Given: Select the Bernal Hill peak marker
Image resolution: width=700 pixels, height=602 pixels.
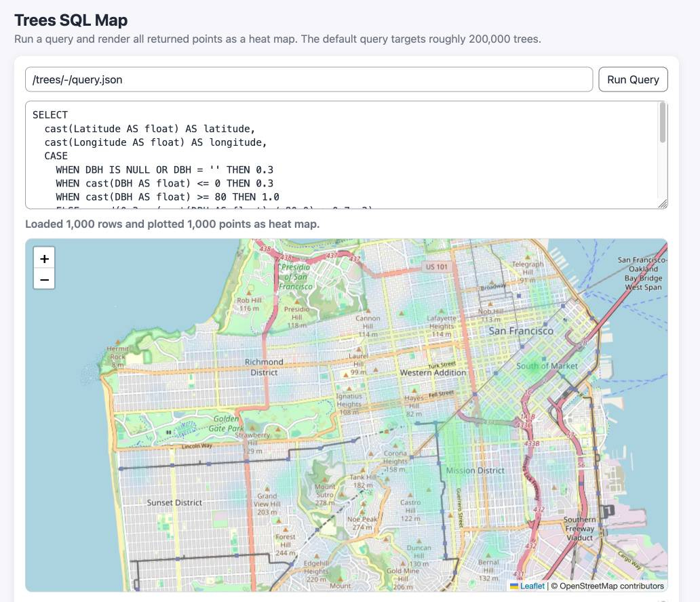Looking at the screenshot, I should coord(488,554).
